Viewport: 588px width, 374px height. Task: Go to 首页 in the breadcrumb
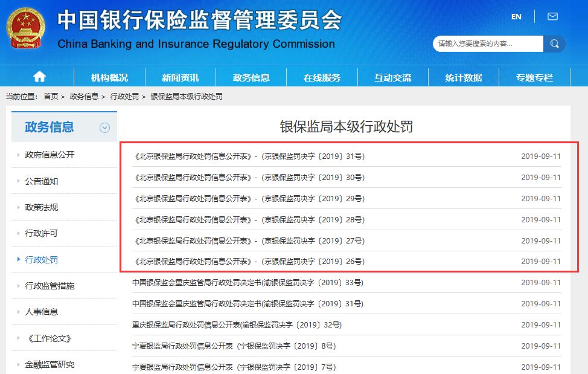pos(51,97)
